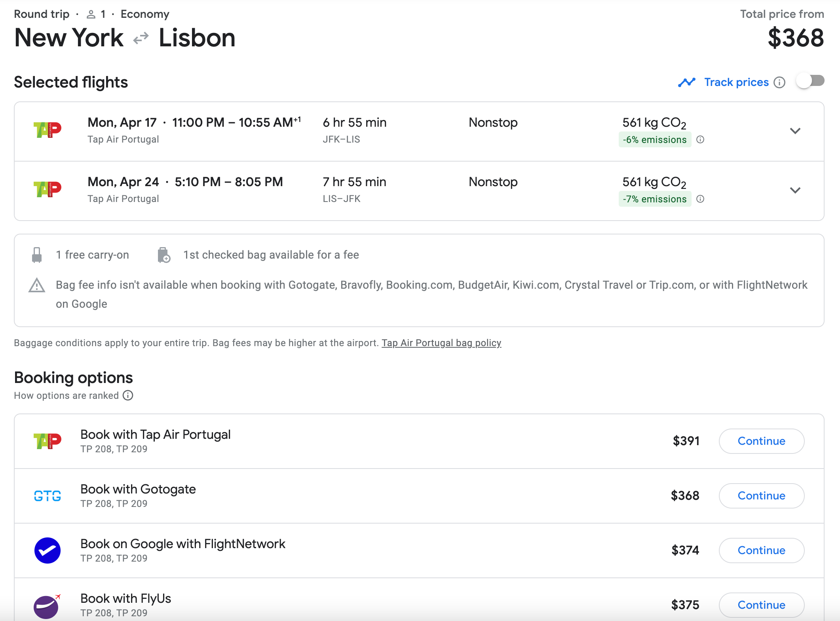Click the passenger count person icon
Screen dimensions: 840x621
tap(91, 14)
